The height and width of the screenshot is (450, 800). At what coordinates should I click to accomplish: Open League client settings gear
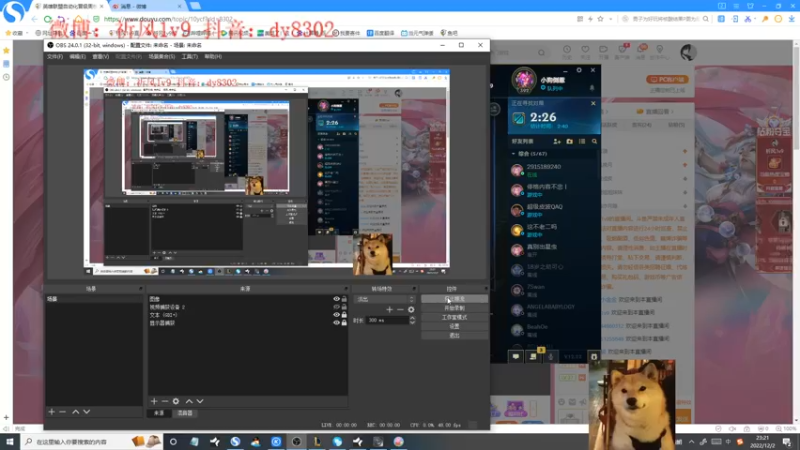[579, 70]
